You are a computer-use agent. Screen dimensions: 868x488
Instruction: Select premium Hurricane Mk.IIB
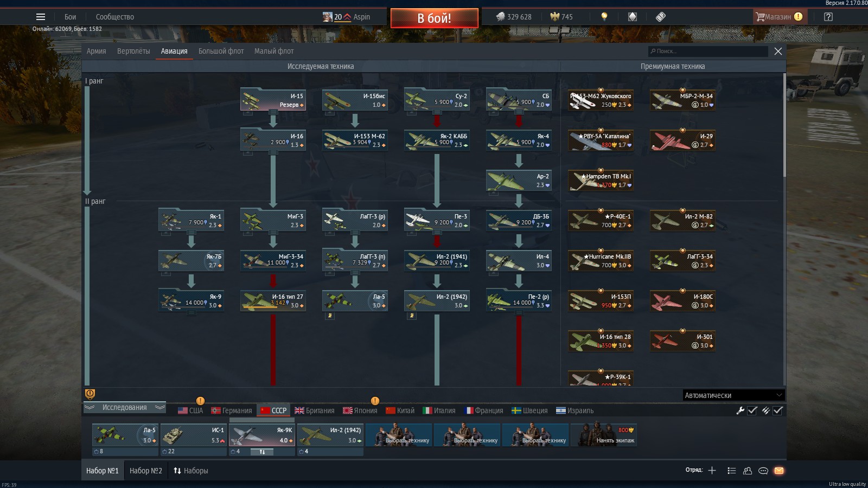[x=601, y=260]
